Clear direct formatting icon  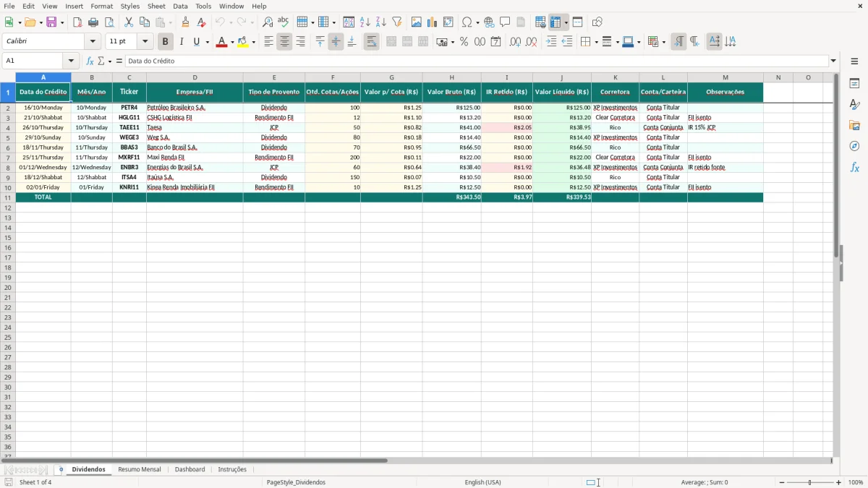(202, 22)
